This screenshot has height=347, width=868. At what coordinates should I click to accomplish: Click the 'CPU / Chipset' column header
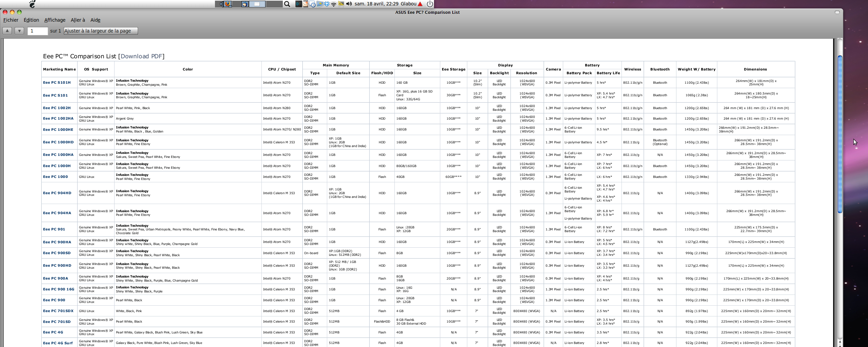(x=282, y=69)
